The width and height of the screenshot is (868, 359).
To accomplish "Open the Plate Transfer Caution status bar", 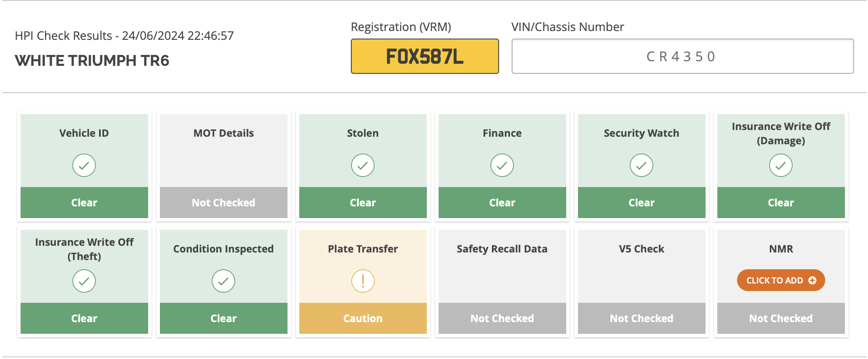I will pos(363,318).
